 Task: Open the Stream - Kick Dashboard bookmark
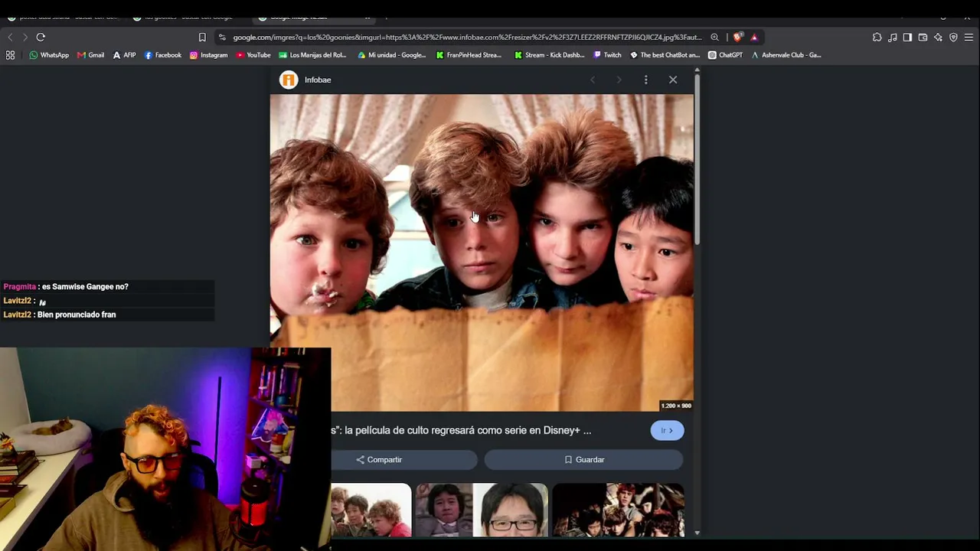[549, 55]
